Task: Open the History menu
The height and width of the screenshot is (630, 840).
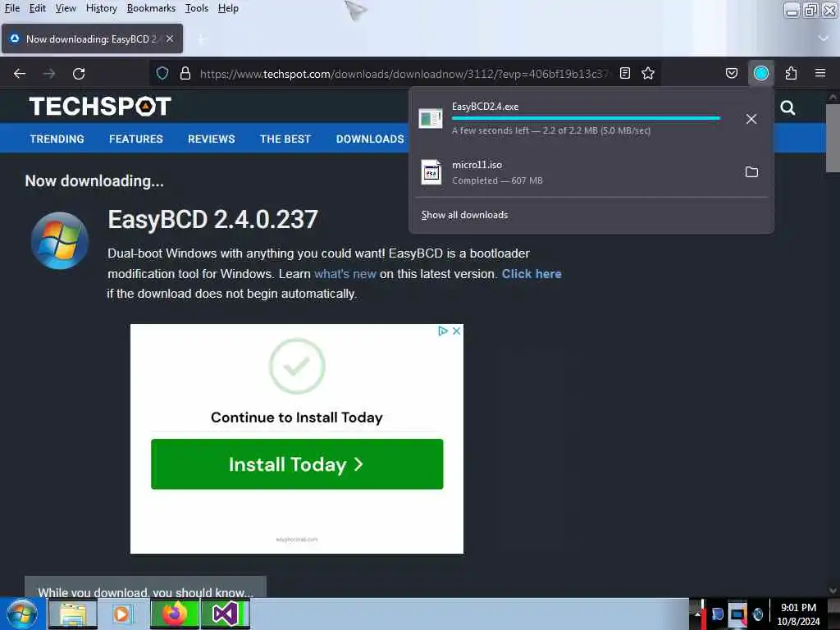Action: [x=101, y=8]
